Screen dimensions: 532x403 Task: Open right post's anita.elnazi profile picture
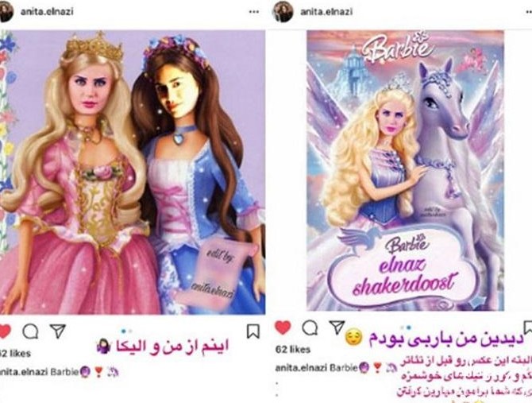283,12
